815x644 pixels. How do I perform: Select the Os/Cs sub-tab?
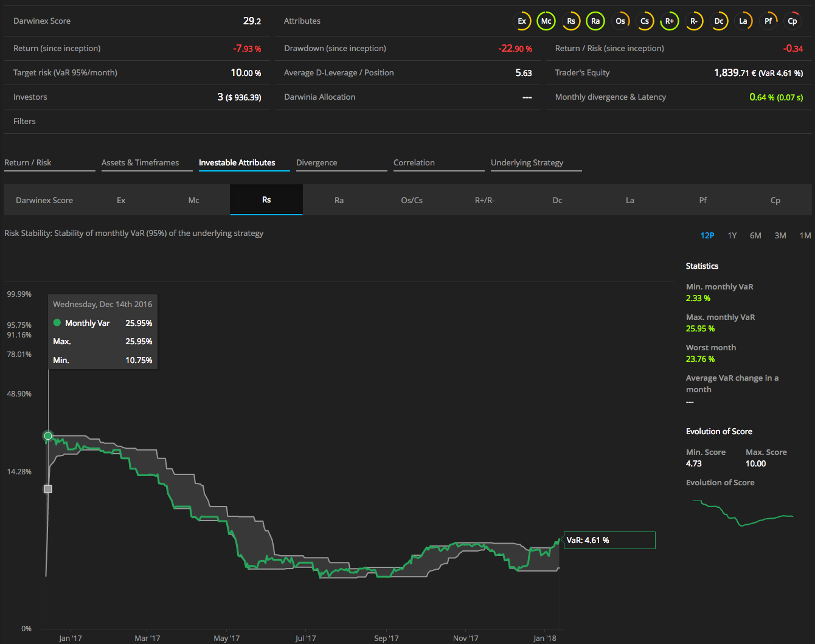pyautogui.click(x=412, y=200)
